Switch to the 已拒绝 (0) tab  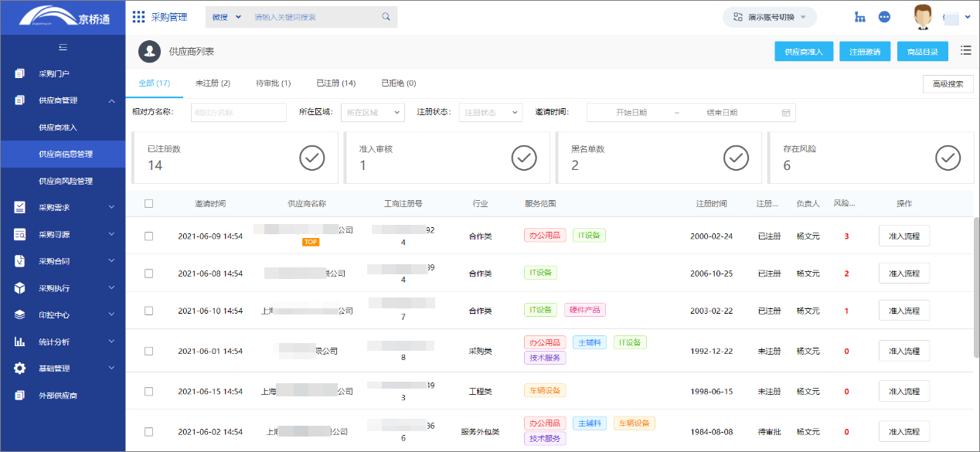point(398,83)
